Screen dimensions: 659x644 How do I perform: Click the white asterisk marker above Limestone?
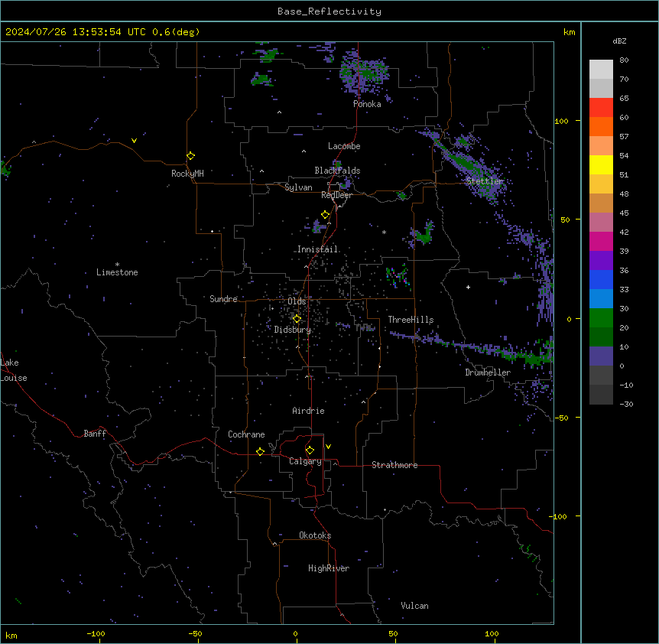point(117,265)
